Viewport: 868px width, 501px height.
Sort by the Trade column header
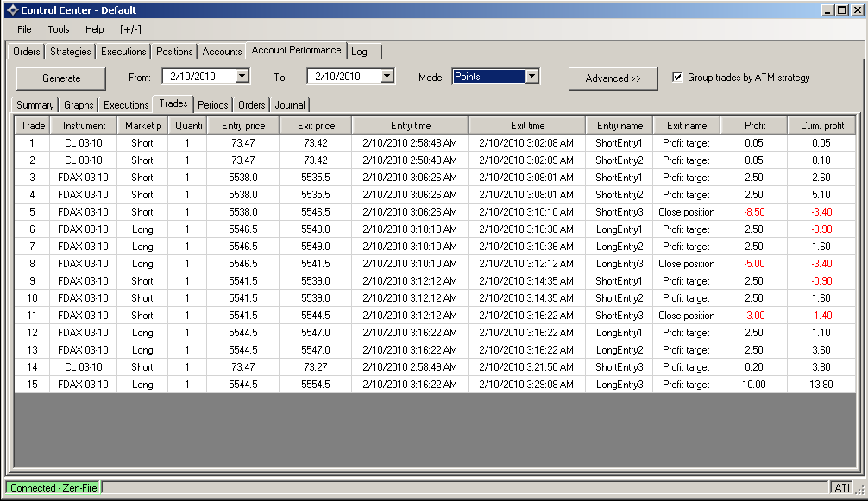pyautogui.click(x=33, y=126)
